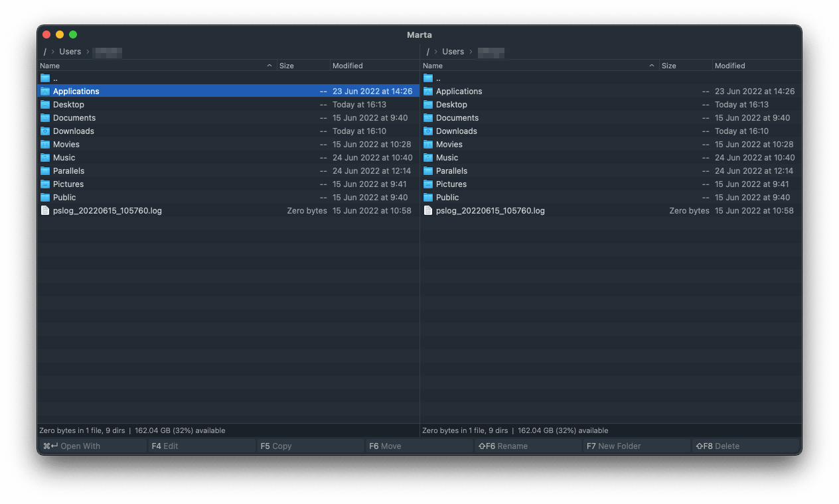Screen dimensions: 839x504
Task: Select pslog_20220615_105760.log name in right pane
Action: [491, 211]
